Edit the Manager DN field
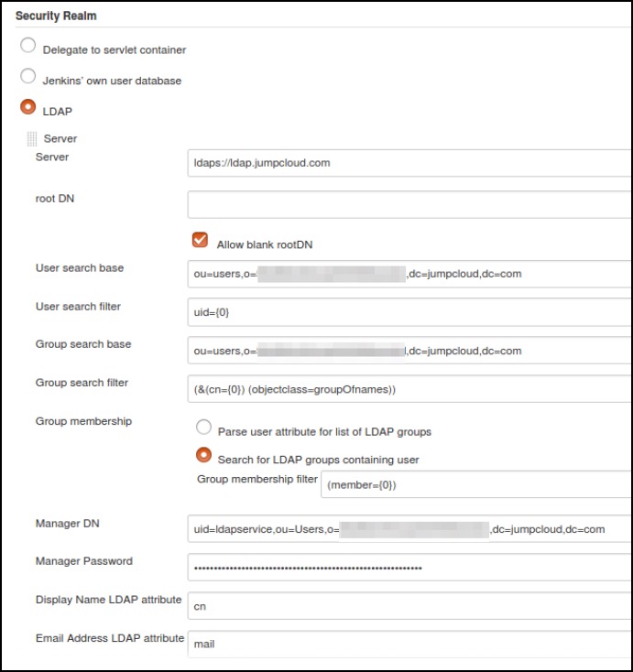The image size is (633, 672). pyautogui.click(x=409, y=529)
